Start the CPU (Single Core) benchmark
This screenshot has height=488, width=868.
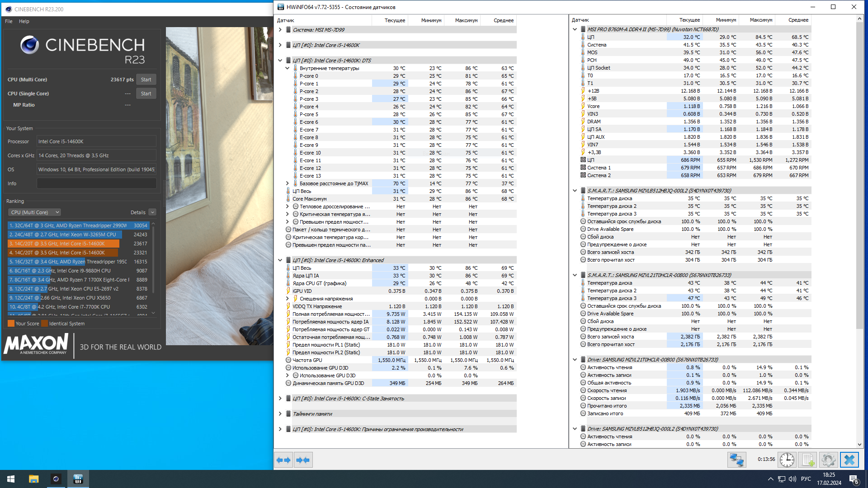(146, 94)
